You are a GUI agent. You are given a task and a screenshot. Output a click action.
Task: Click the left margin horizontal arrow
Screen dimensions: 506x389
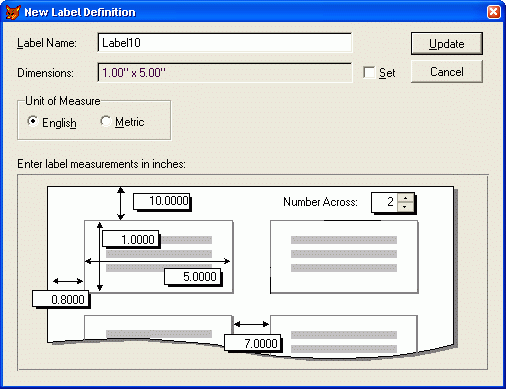[x=68, y=281]
